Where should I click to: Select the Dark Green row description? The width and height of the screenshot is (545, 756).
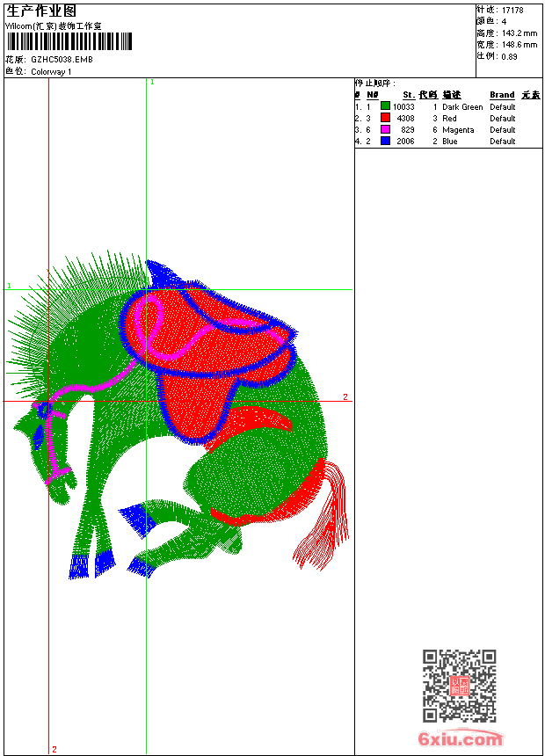tap(462, 106)
